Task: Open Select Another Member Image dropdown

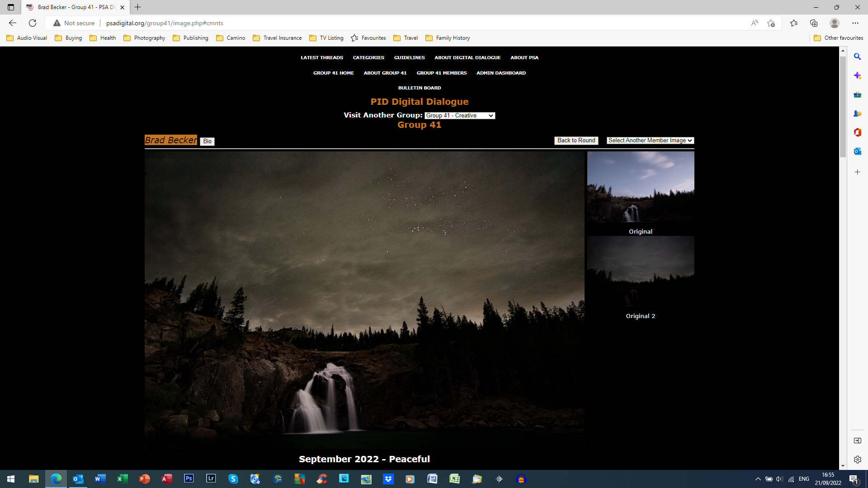Action: click(650, 141)
